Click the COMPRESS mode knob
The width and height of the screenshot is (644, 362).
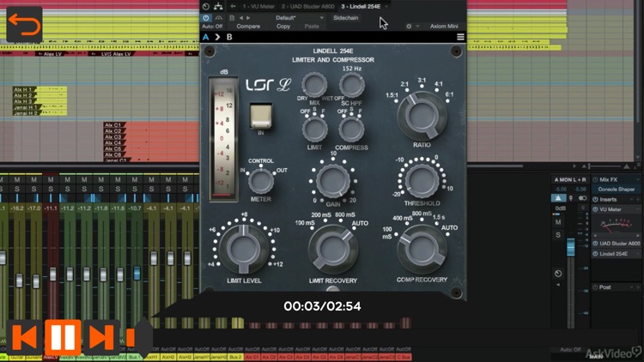(x=351, y=130)
